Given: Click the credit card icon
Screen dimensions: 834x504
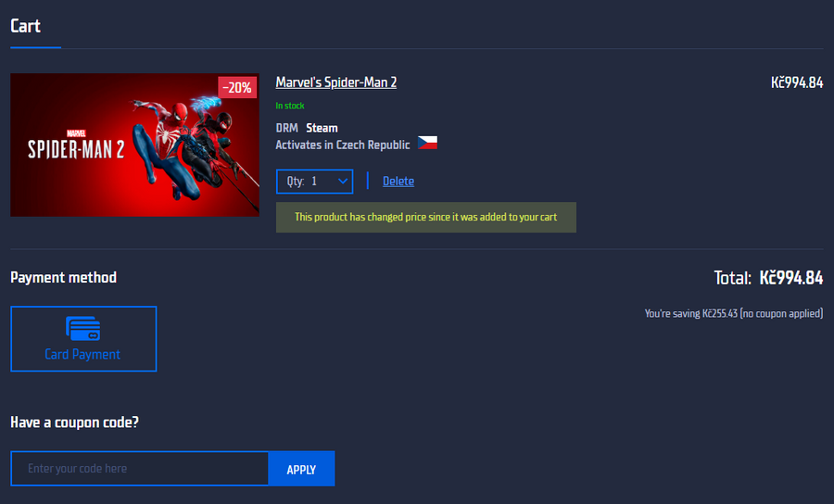Looking at the screenshot, I should point(82,328).
